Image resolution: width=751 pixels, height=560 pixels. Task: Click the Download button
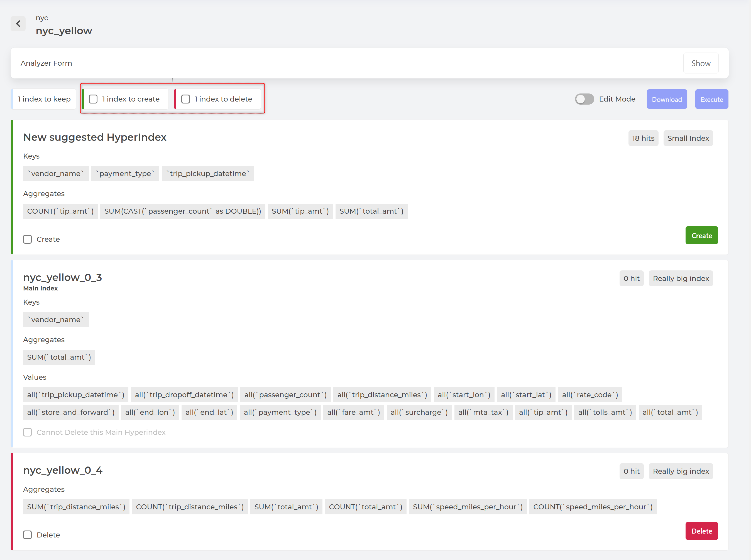click(667, 99)
